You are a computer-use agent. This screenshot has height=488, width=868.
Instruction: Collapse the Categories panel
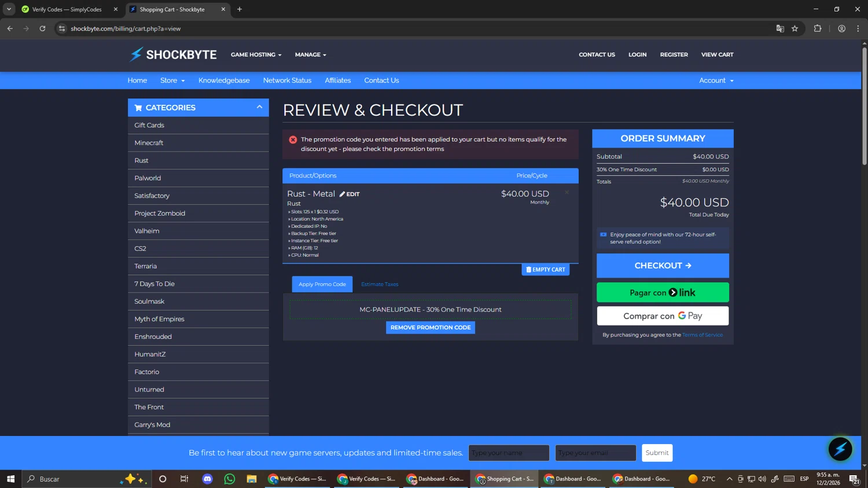[x=259, y=107]
